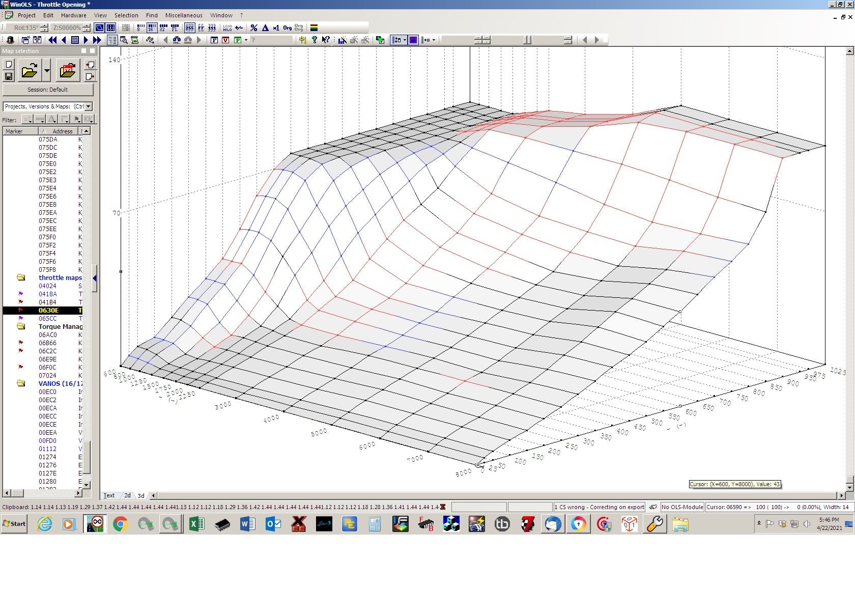
Task: Open the binoculars search tool
Action: [177, 40]
